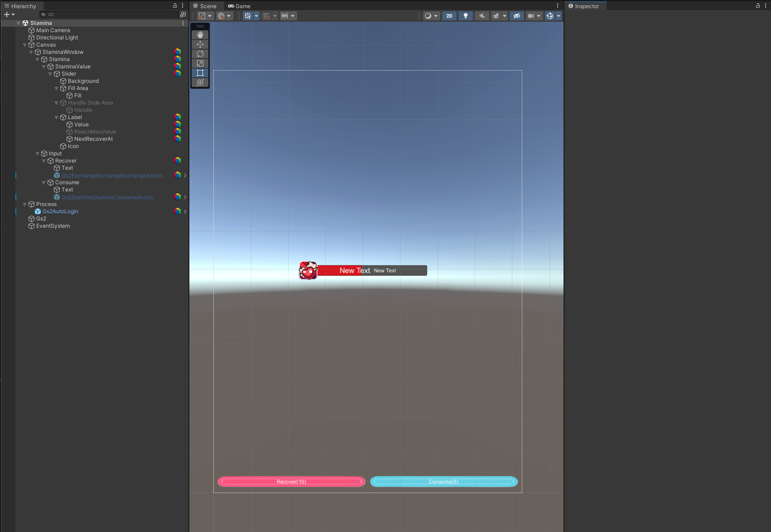Click the colored cube icon beside NextRecoverAt

[178, 139]
